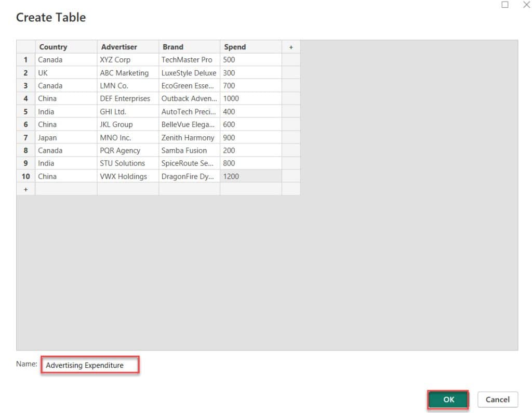Click the JKL Group cell
The image size is (532, 413).
point(128,124)
